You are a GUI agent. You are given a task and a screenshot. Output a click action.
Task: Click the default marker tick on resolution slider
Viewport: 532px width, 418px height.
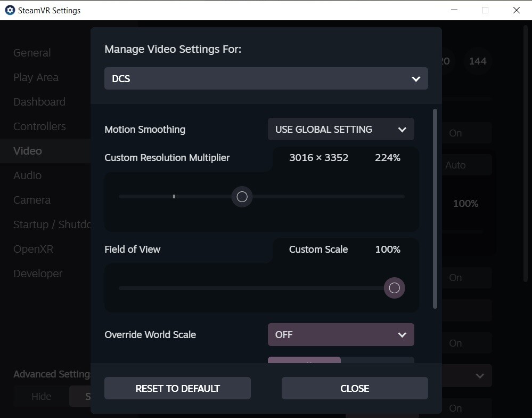pyautogui.click(x=174, y=196)
